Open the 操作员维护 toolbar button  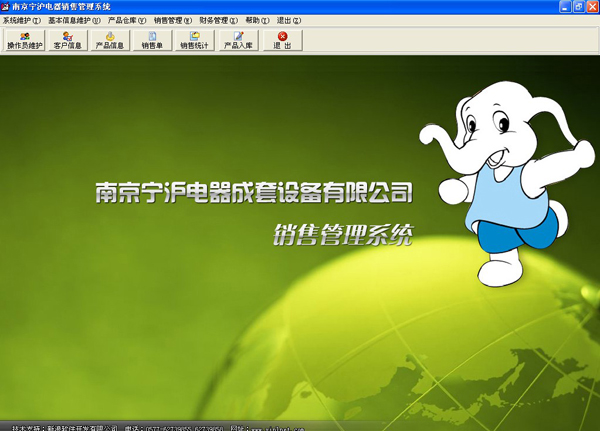coord(24,40)
